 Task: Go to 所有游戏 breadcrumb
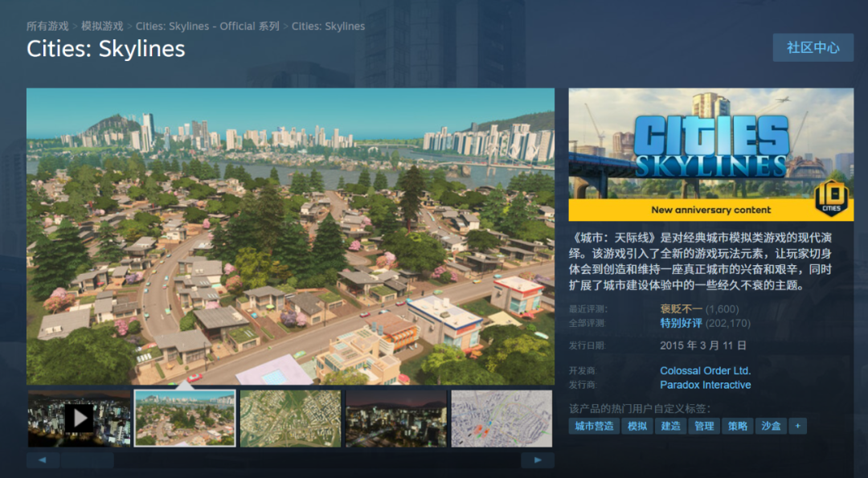(47, 26)
